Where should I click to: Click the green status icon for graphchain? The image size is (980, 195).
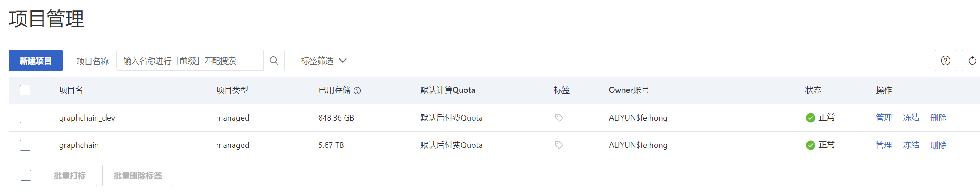coord(810,145)
